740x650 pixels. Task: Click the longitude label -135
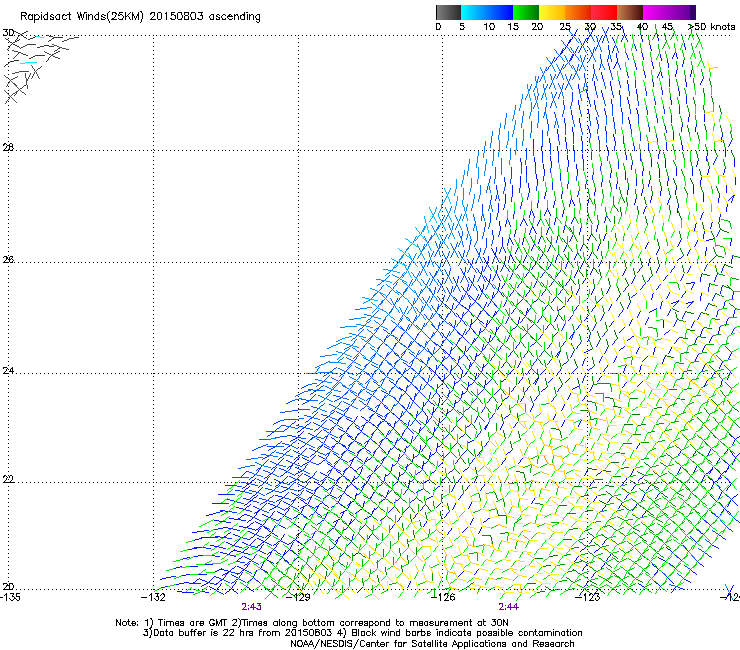10,597
